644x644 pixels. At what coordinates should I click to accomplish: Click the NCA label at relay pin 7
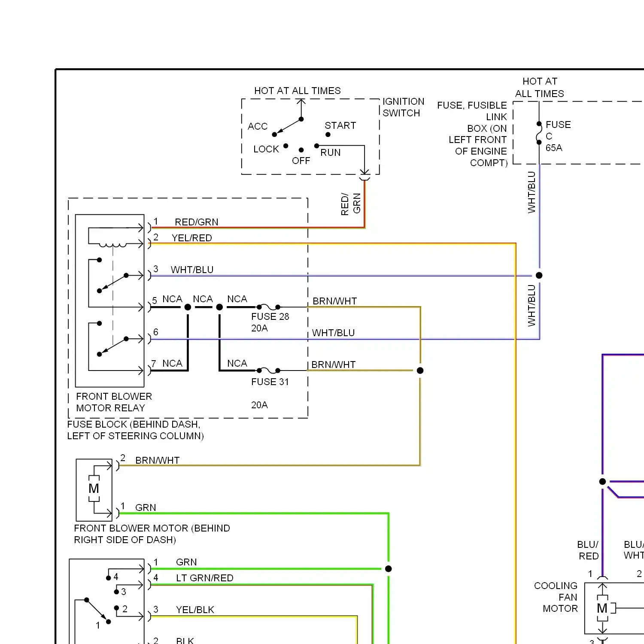tap(172, 363)
